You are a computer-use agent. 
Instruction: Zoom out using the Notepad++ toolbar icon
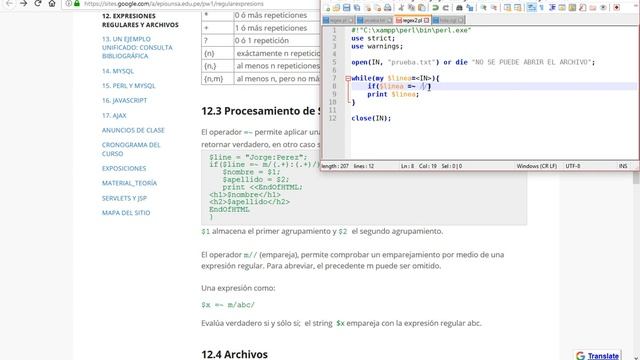tap(493, 8)
